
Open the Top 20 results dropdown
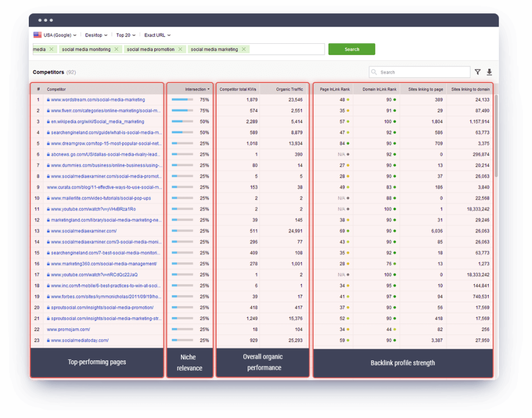coord(126,35)
